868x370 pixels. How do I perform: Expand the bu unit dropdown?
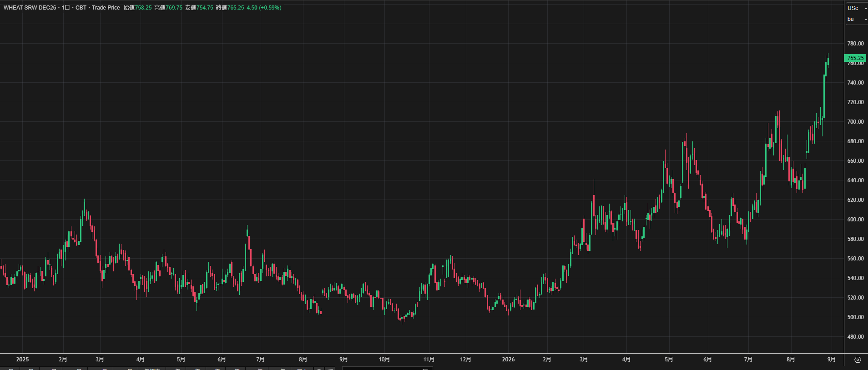pos(857,19)
